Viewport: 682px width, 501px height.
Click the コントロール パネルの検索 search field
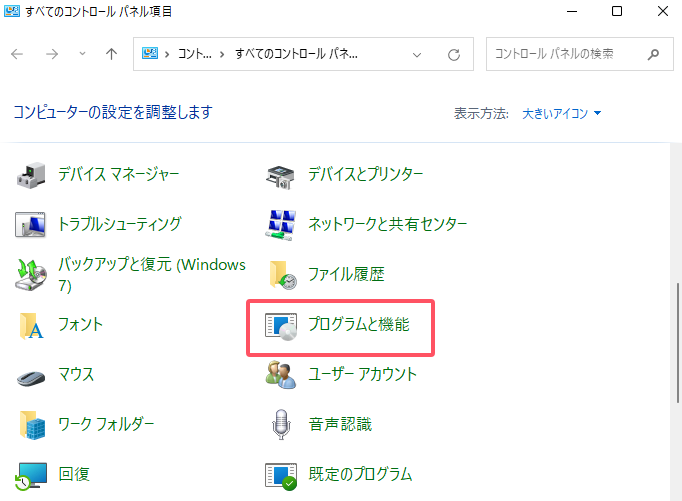tap(565, 54)
